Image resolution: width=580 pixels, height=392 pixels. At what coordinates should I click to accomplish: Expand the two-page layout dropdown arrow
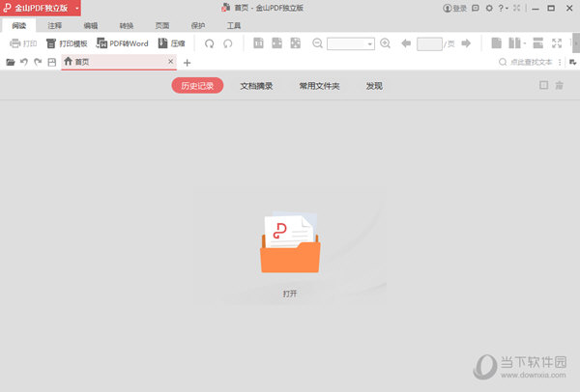pyautogui.click(x=525, y=43)
